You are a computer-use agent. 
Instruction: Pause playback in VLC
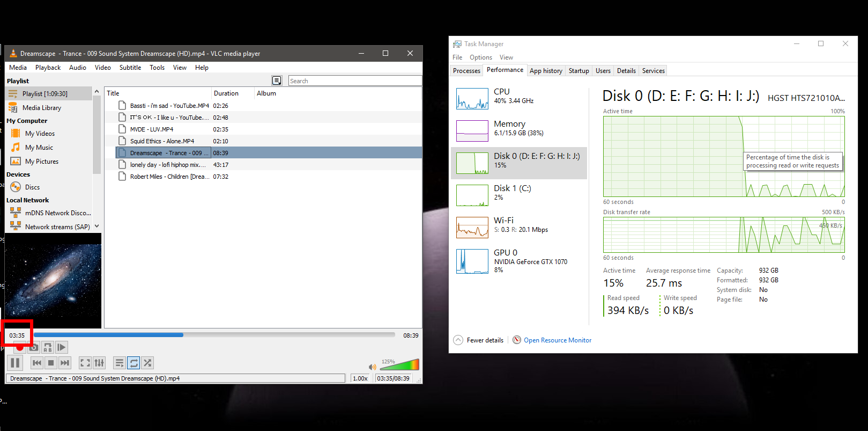pos(15,363)
